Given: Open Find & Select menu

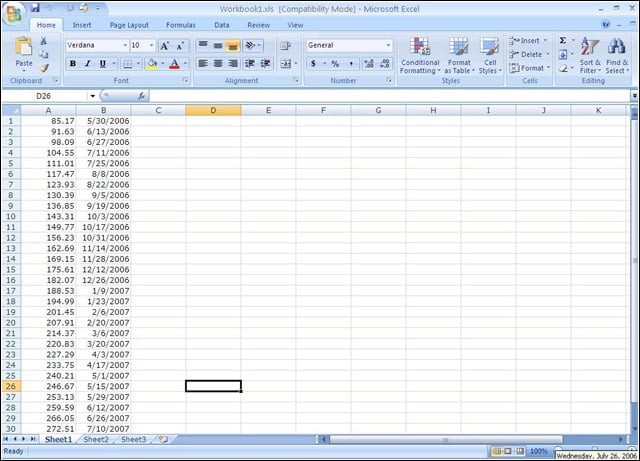Looking at the screenshot, I should [617, 56].
